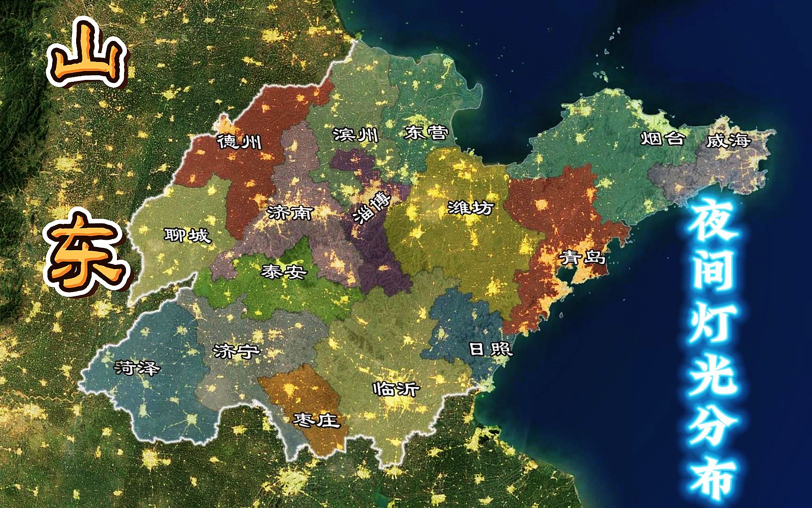This screenshot has width=812, height=508.
Task: Click the 聊城 city label
Action: tap(187, 235)
